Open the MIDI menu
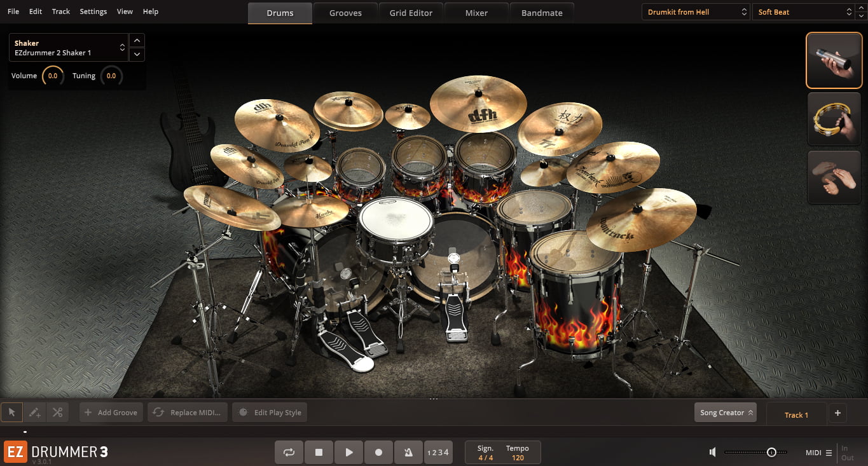Image resolution: width=868 pixels, height=466 pixels. click(818, 453)
